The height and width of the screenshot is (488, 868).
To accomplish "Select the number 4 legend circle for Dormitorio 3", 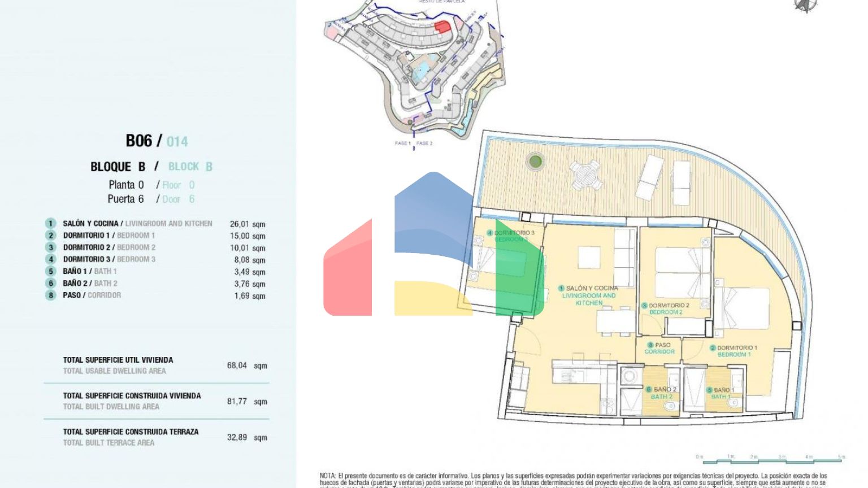I will [51, 259].
